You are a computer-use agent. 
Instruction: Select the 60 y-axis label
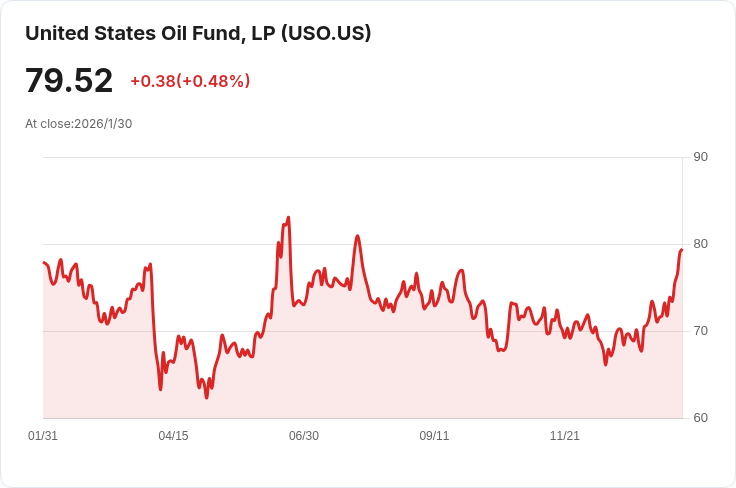coord(700,418)
